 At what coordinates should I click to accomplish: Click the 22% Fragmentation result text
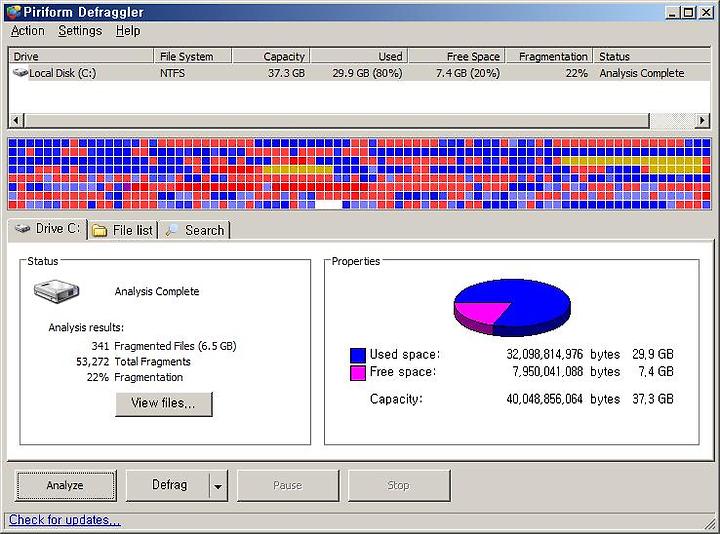[135, 377]
